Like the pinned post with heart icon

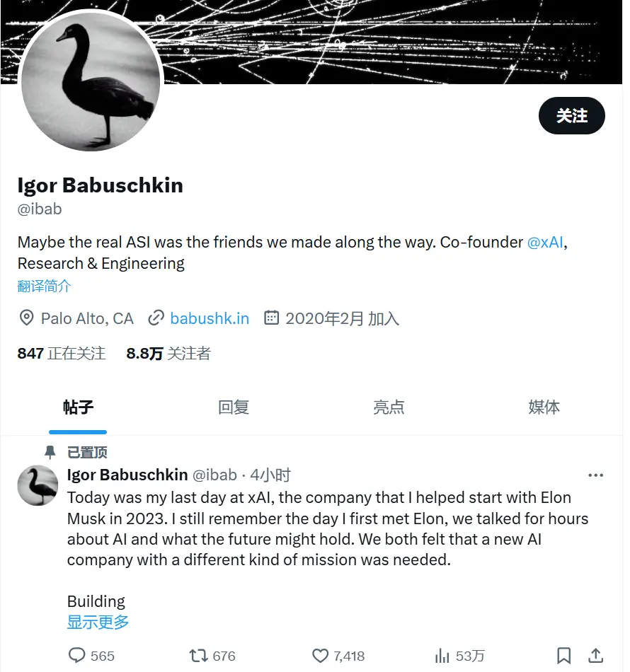[321, 656]
